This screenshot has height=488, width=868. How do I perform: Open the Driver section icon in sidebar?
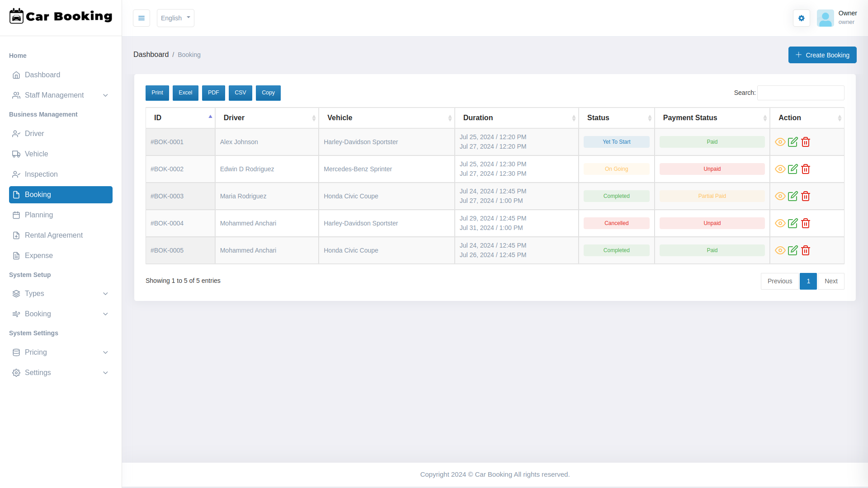(x=16, y=134)
